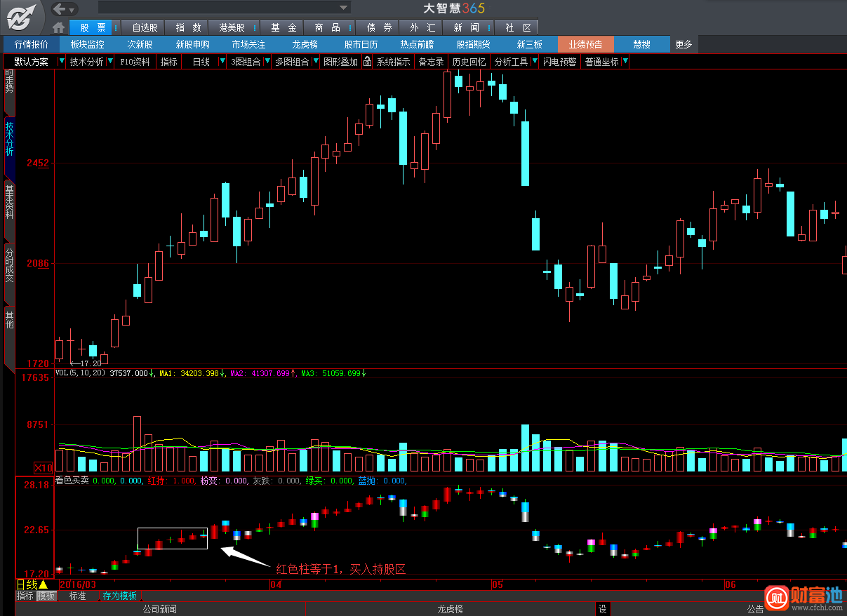
Task: Open the 指数 menu
Action: coord(188,27)
